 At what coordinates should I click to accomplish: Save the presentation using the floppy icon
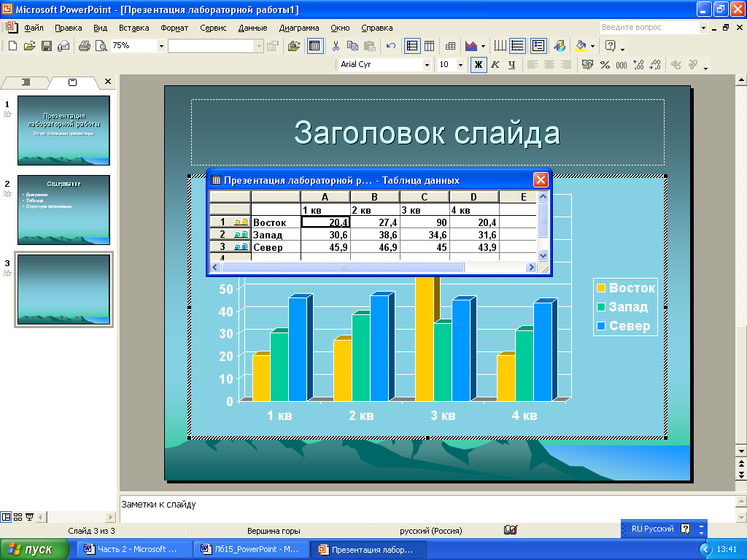pos(46,46)
